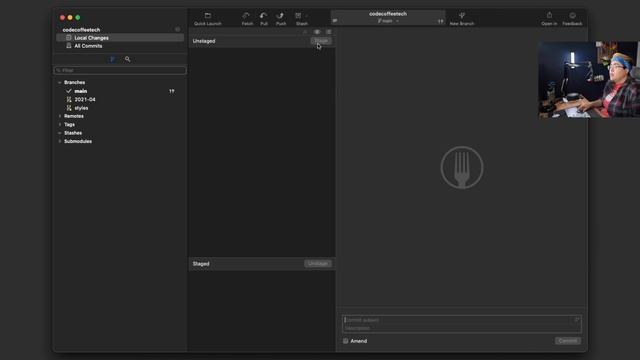Collapse the Branches section

[x=60, y=82]
